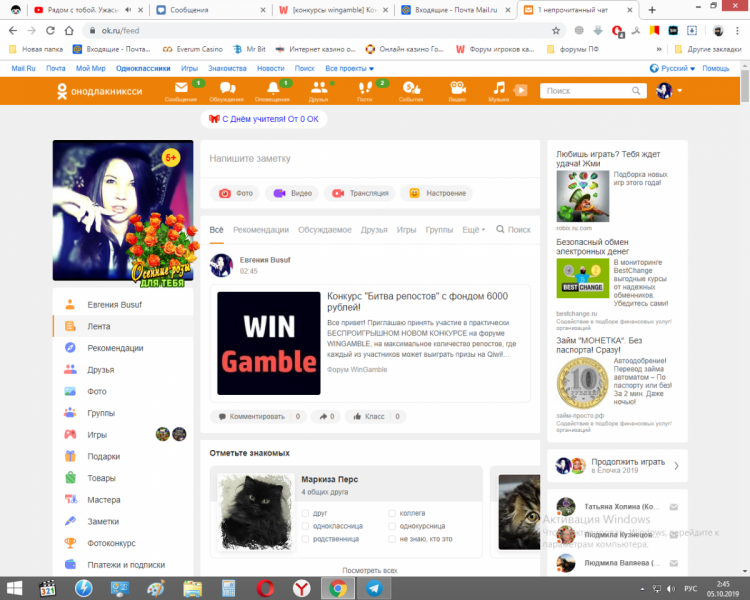750x600 pixels.
Task: Open the Помощь help link
Action: tap(716, 68)
